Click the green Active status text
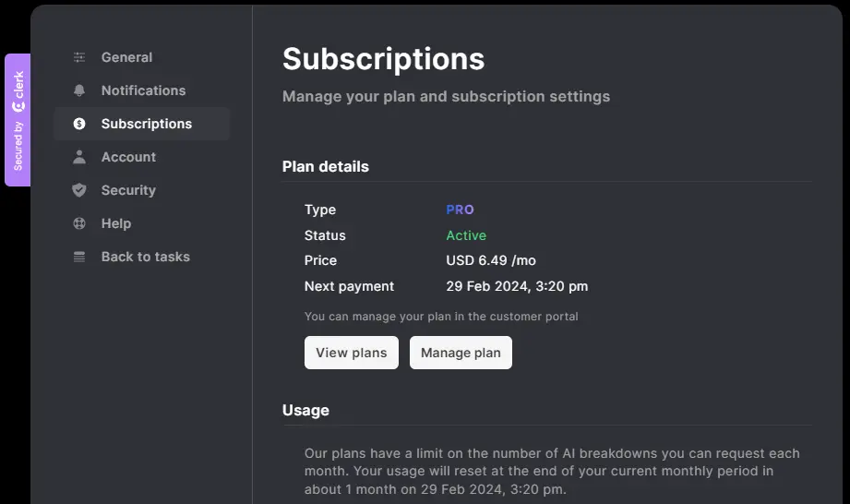 click(466, 235)
